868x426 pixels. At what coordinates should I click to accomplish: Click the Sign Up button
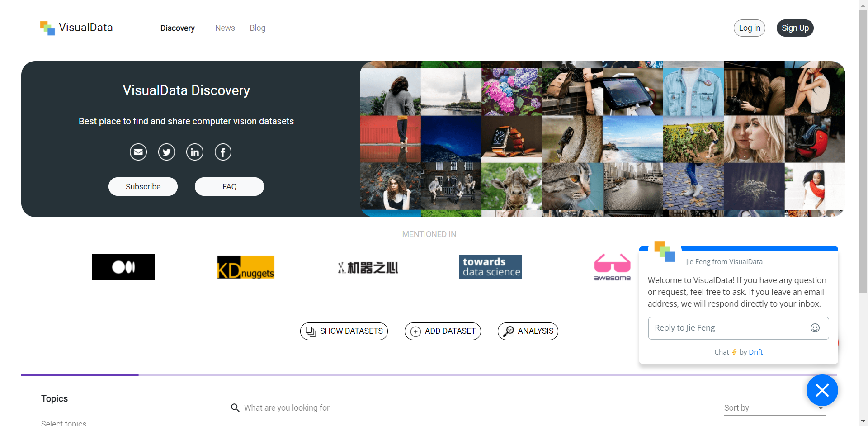pyautogui.click(x=795, y=28)
